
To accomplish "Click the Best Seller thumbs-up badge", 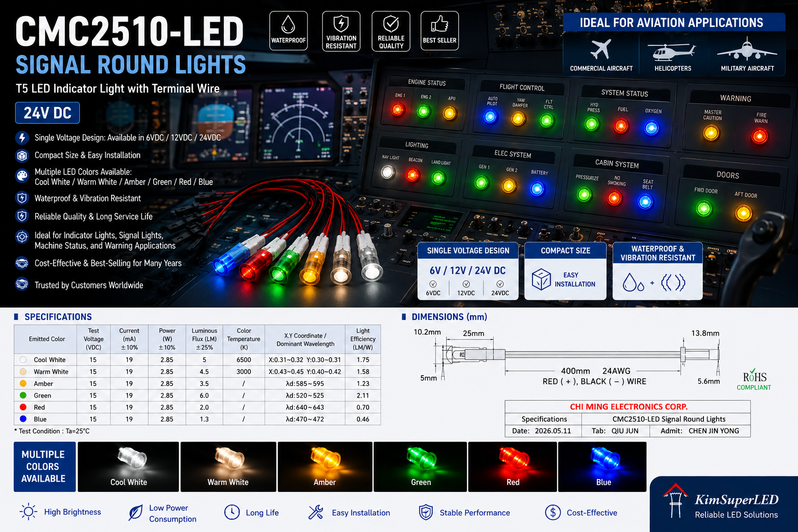I will pos(440,31).
